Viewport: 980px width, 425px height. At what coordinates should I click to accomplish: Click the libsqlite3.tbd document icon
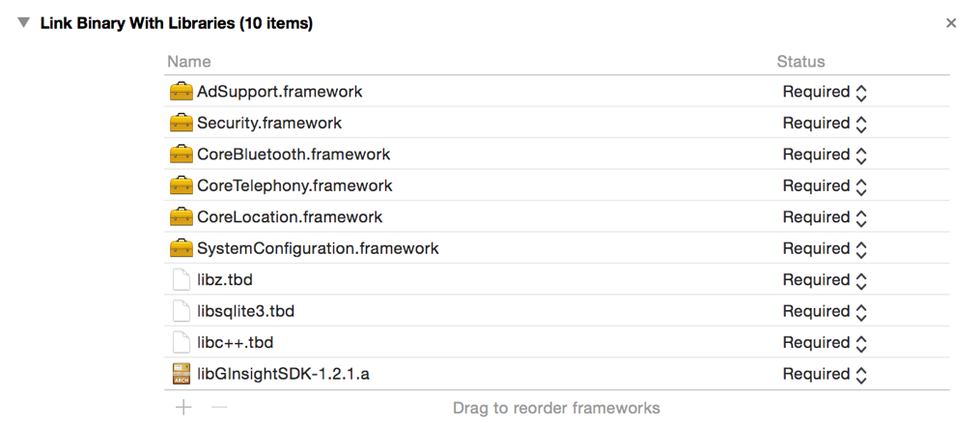click(181, 311)
